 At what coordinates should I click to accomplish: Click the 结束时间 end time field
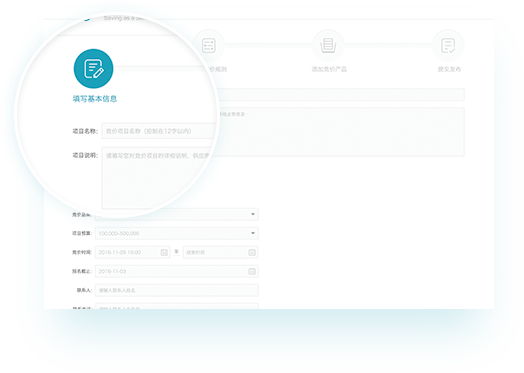pyautogui.click(x=221, y=252)
